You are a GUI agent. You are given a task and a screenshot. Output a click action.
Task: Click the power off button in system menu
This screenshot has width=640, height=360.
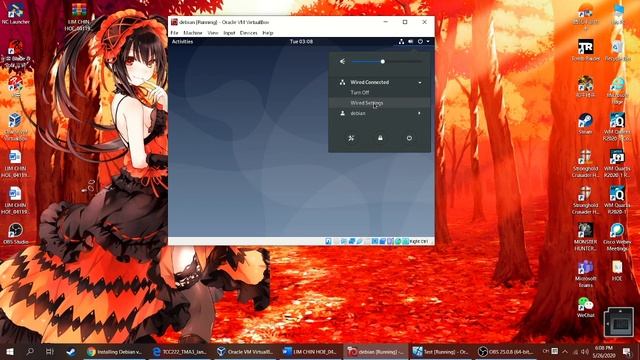pos(409,138)
